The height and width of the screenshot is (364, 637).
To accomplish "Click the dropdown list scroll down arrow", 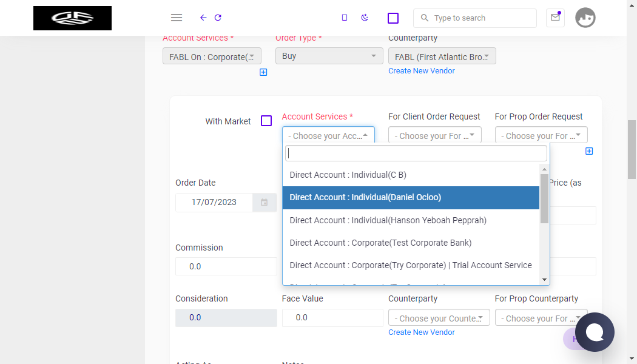I will [544, 280].
